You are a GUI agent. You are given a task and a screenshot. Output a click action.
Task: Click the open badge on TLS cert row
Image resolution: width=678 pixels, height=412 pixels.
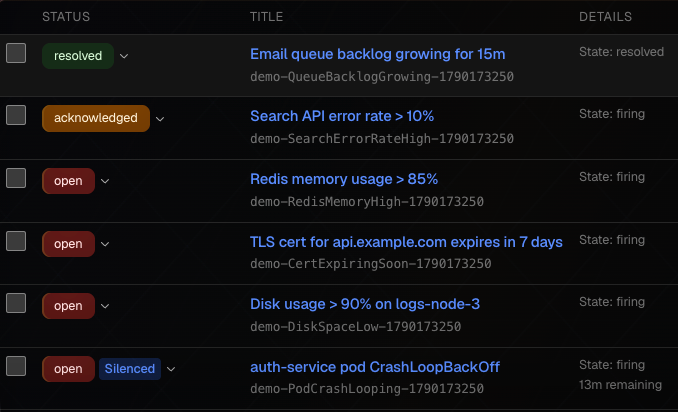tap(68, 244)
